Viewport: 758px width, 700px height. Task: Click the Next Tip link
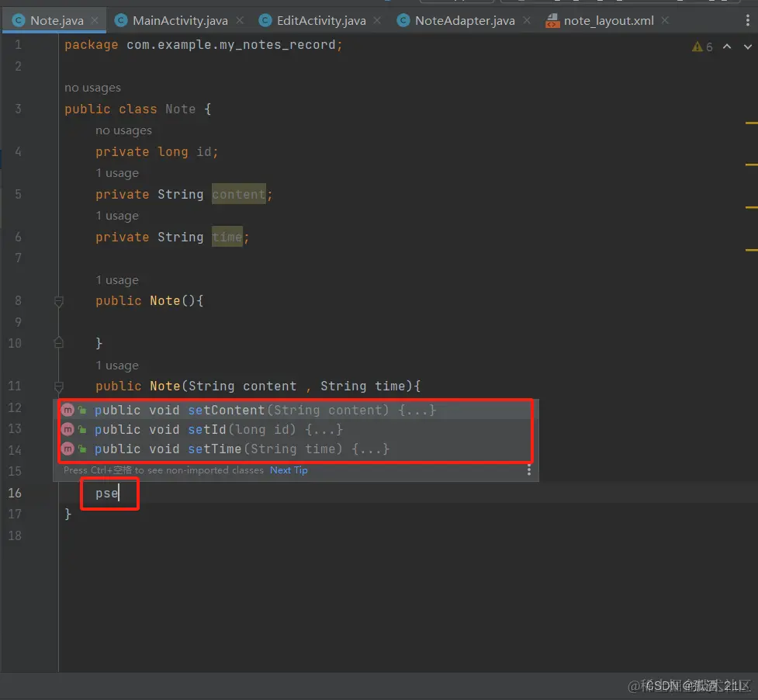pyautogui.click(x=289, y=470)
